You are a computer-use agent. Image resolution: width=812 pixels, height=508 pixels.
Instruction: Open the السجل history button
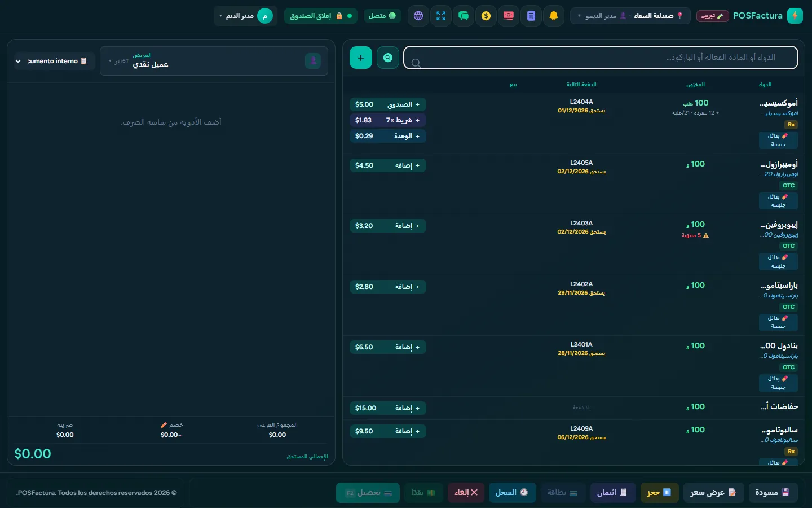tap(512, 493)
